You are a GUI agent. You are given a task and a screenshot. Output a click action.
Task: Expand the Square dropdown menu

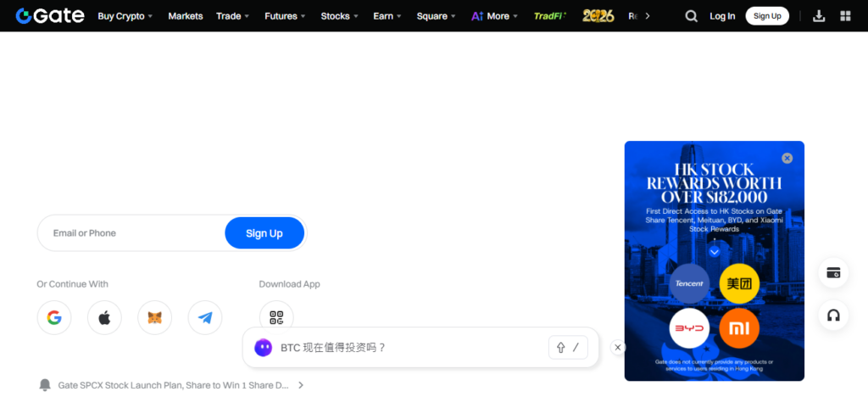tap(437, 16)
